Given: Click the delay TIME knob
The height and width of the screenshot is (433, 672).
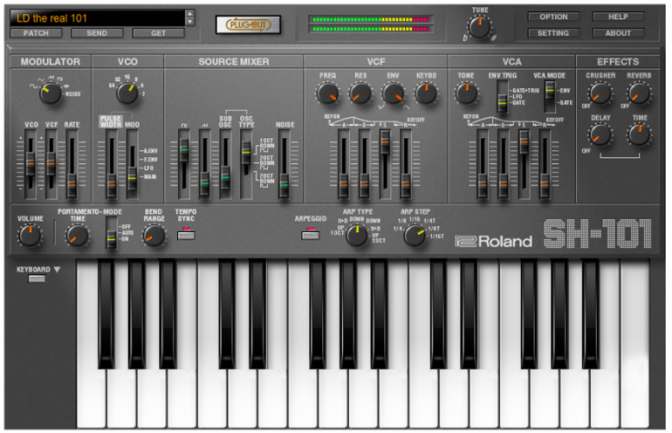Looking at the screenshot, I should 639,135.
